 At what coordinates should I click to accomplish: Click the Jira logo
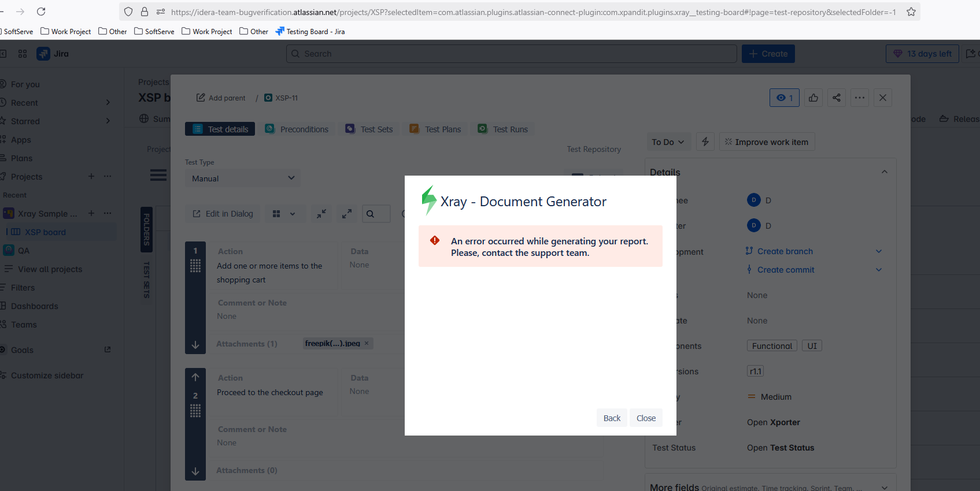[x=53, y=54]
